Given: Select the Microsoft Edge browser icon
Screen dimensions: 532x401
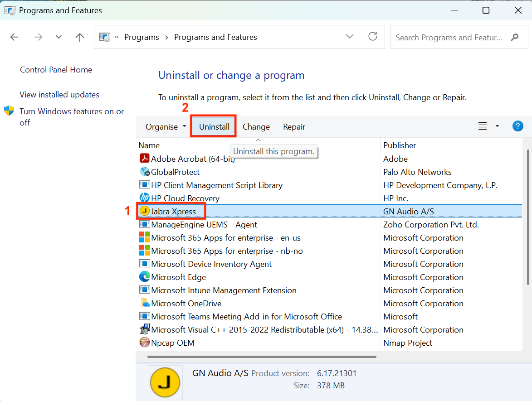Looking at the screenshot, I should 144,277.
